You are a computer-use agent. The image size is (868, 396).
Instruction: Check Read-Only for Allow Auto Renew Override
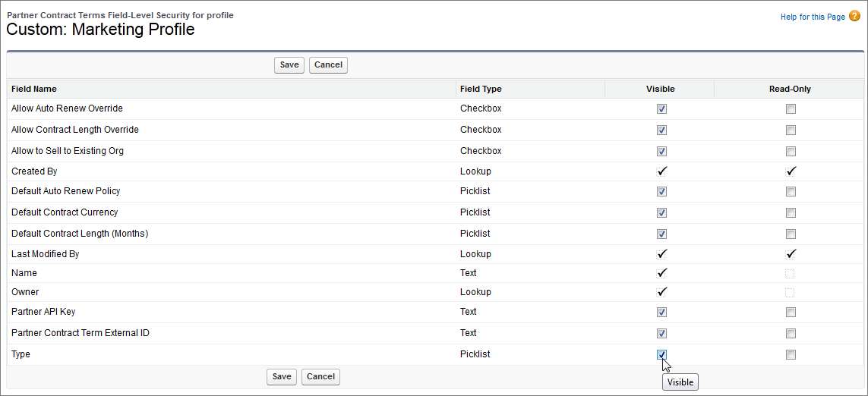(x=791, y=109)
